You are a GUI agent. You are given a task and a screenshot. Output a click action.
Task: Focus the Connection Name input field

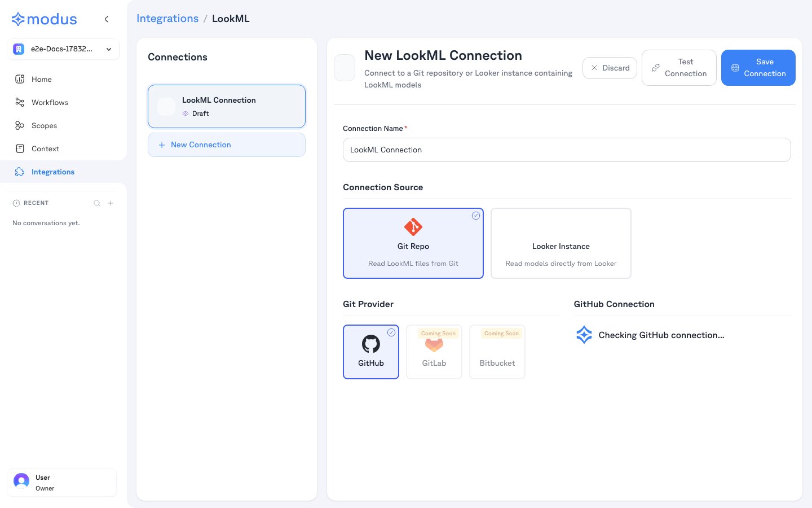point(567,150)
